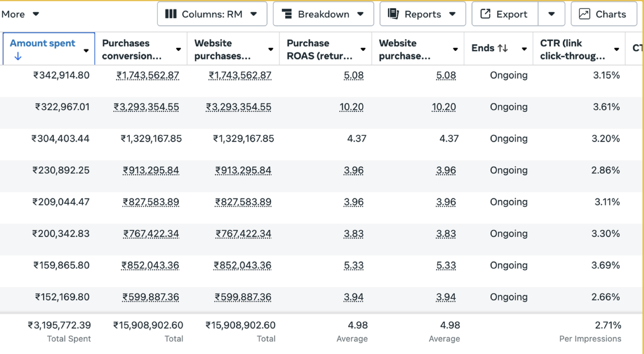Open Website purchases column options arrow
Image resolution: width=644 pixels, height=354 pixels.
point(271,49)
